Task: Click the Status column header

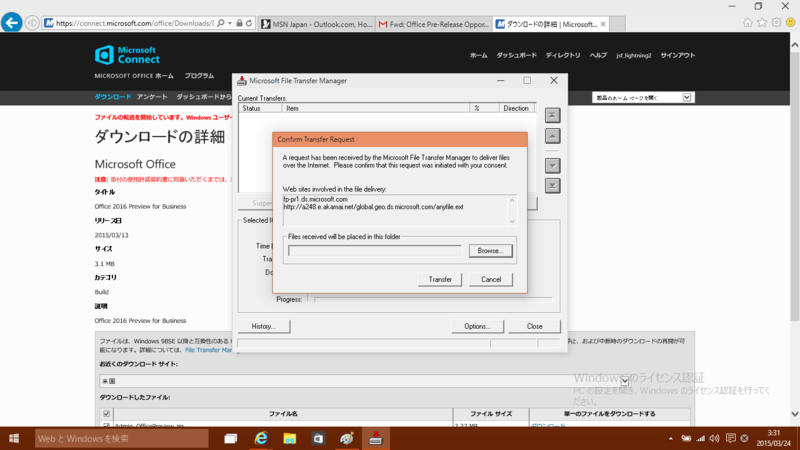Action: tap(260, 108)
